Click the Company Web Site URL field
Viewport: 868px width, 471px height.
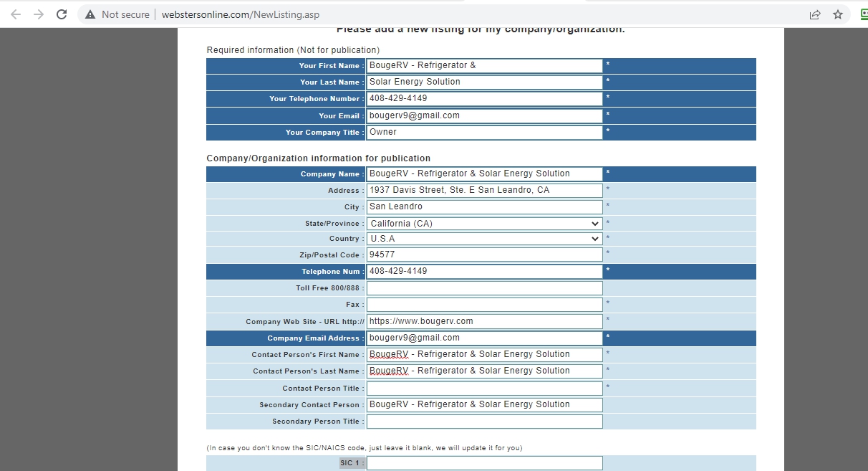(x=484, y=321)
